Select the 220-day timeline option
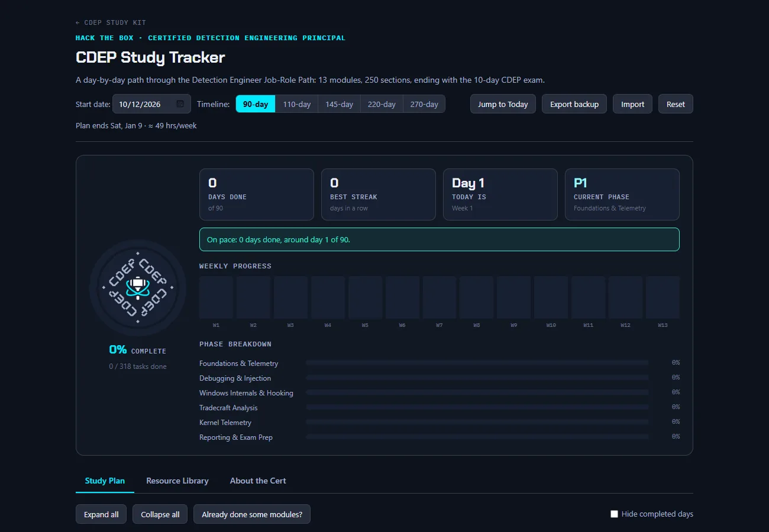The width and height of the screenshot is (769, 532). tap(382, 104)
